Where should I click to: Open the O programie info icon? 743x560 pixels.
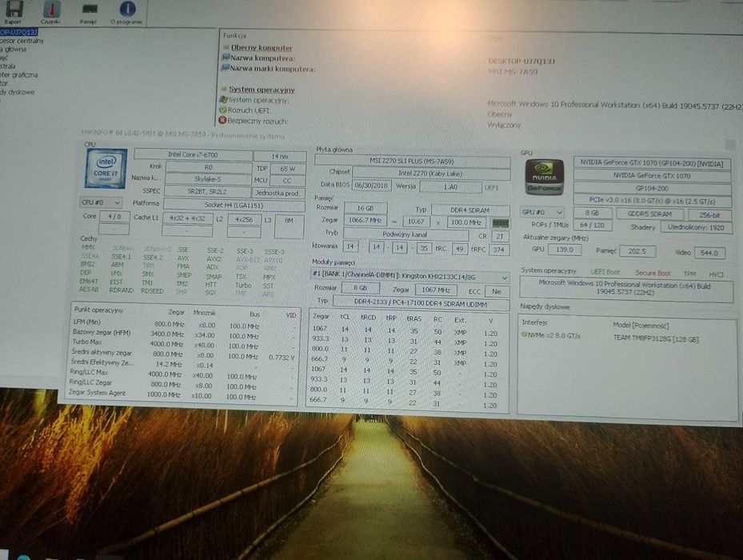tap(126, 11)
